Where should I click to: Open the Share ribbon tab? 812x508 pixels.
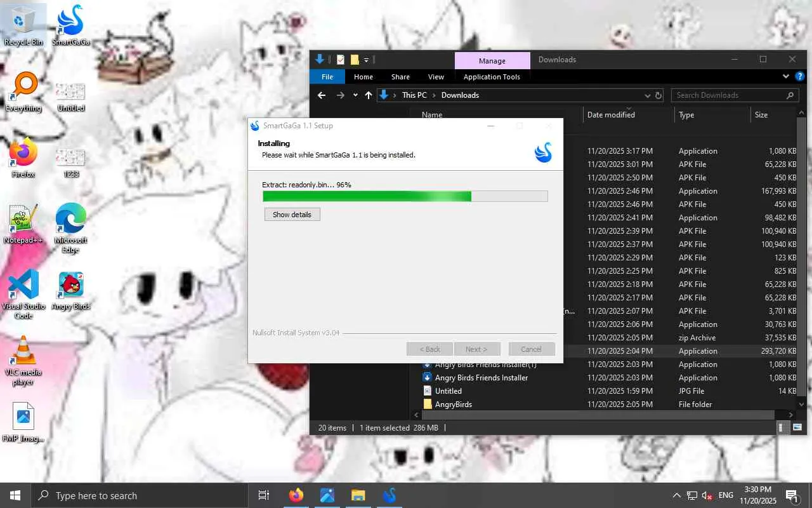point(400,77)
